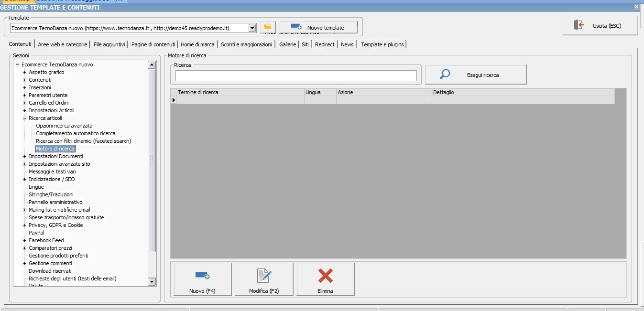644x311 pixels.
Task: Open the Sconti e maggiorazioni tab
Action: (x=246, y=44)
